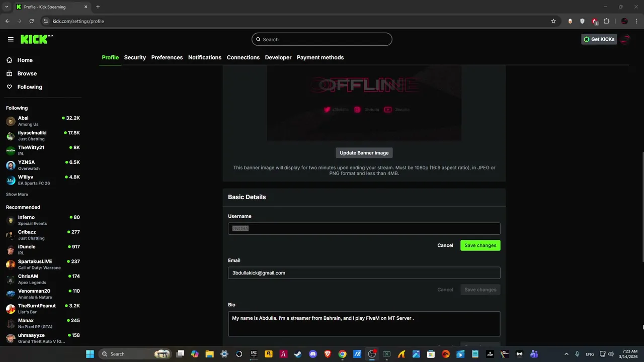Open Chrome profile avatar

tap(624, 21)
